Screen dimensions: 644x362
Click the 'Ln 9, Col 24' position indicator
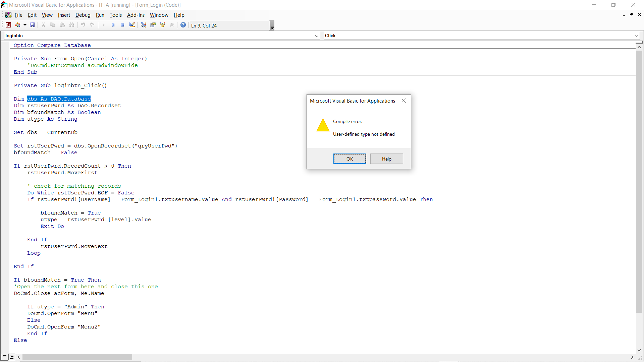click(204, 25)
